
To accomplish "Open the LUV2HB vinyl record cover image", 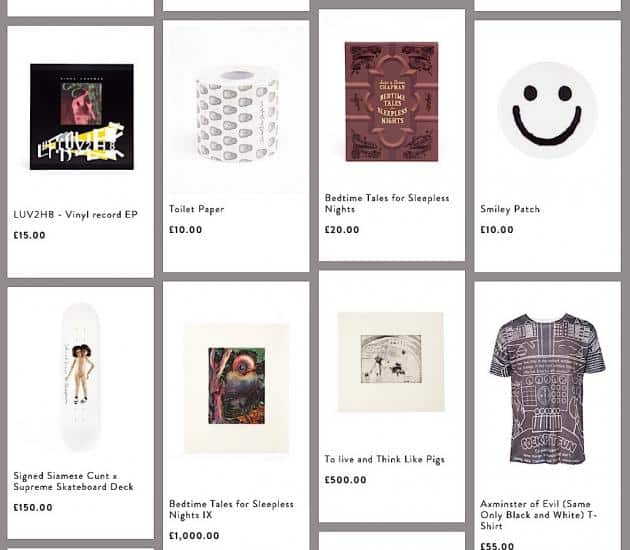I will 82,117.
